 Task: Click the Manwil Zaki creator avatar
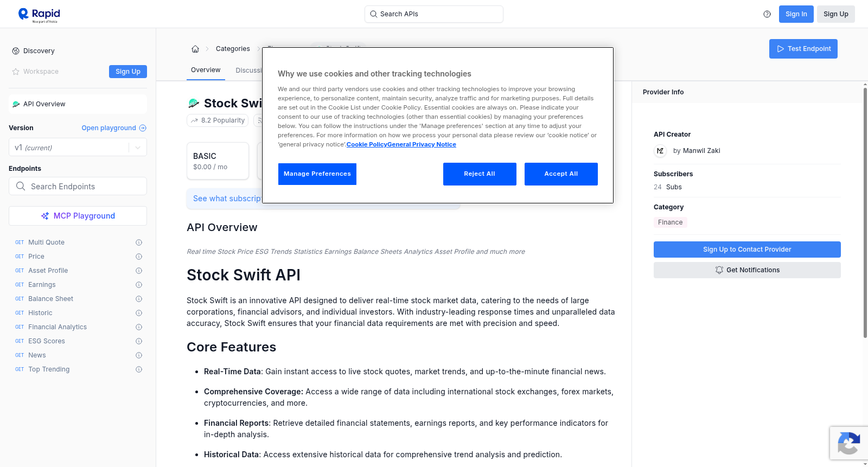(660, 151)
